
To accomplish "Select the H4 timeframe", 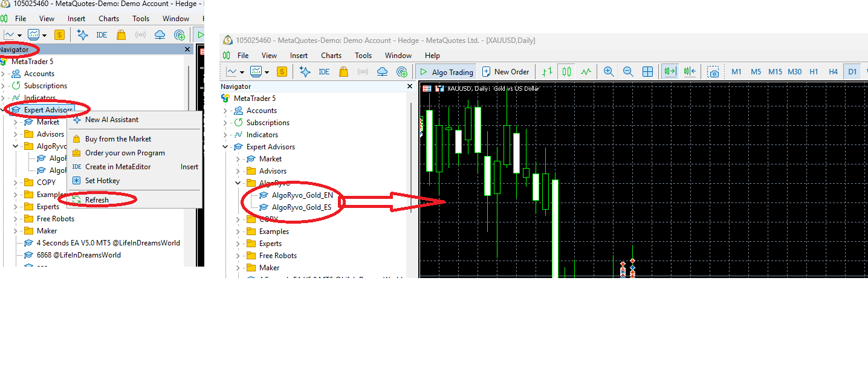I will [833, 71].
